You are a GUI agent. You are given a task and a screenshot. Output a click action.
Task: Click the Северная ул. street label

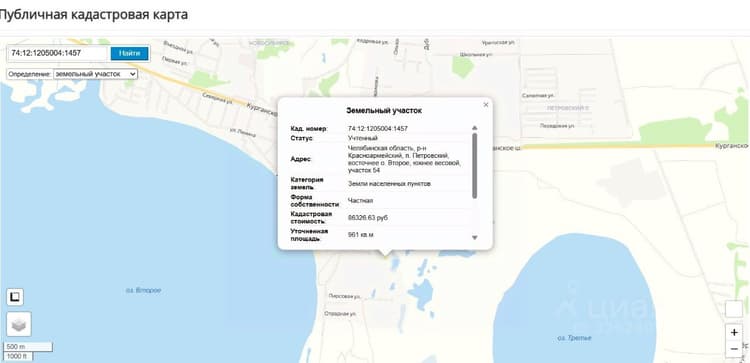(x=217, y=98)
